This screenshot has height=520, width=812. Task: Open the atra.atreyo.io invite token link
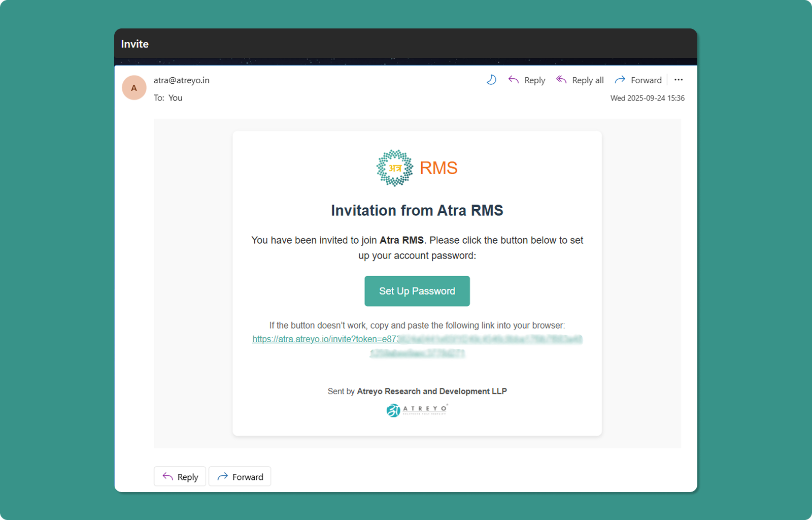click(417, 346)
